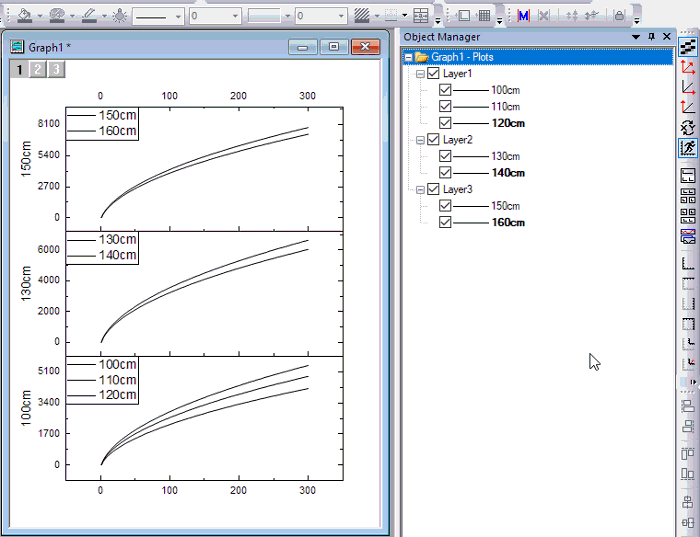Pin the Object Manager panel
The height and width of the screenshot is (537, 700).
(652, 37)
